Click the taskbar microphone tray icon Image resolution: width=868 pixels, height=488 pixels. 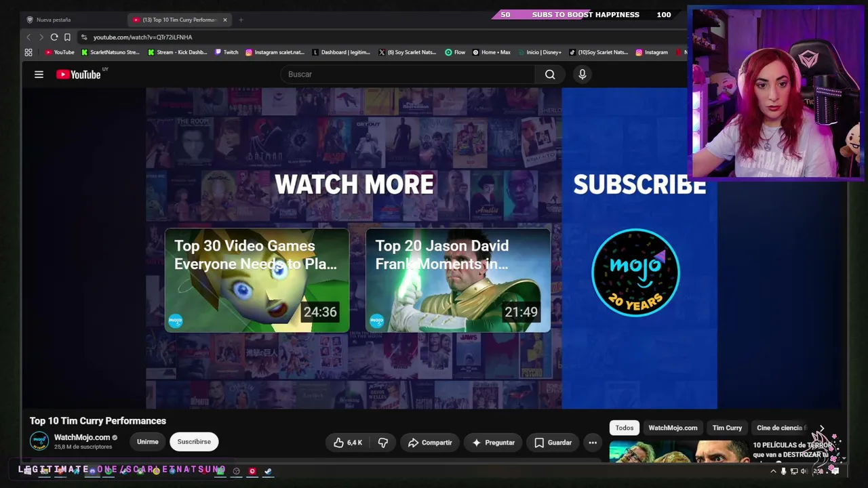click(x=783, y=471)
